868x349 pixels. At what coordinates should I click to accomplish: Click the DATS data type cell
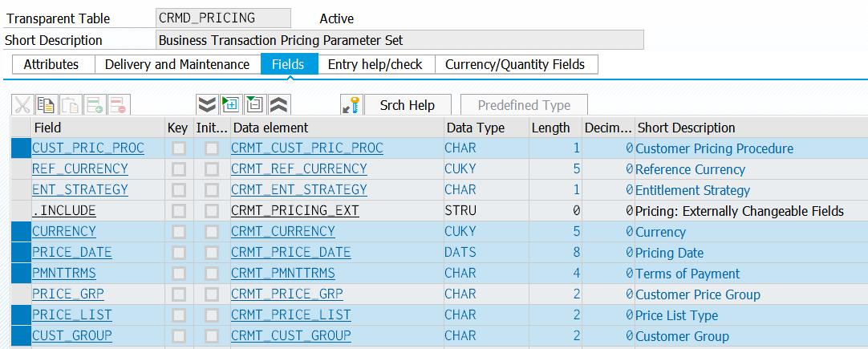[460, 253]
